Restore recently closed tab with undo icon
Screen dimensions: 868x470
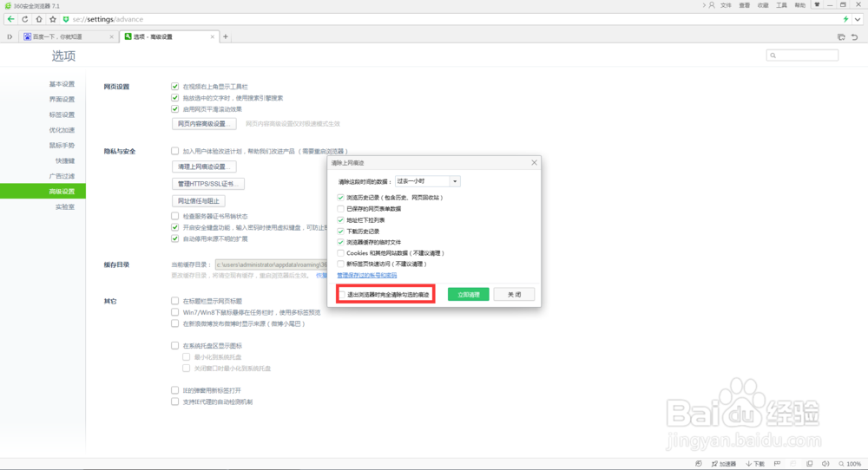click(855, 37)
